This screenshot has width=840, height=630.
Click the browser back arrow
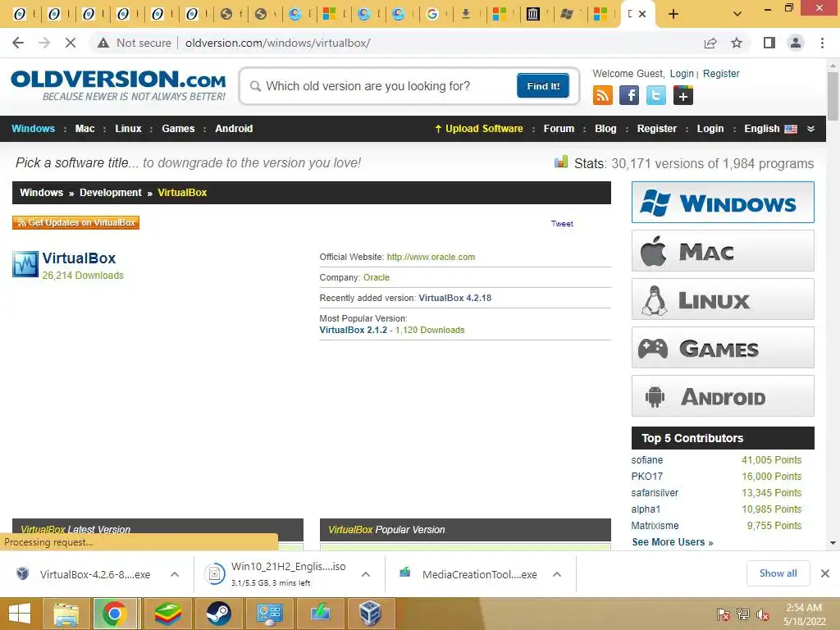[x=18, y=43]
